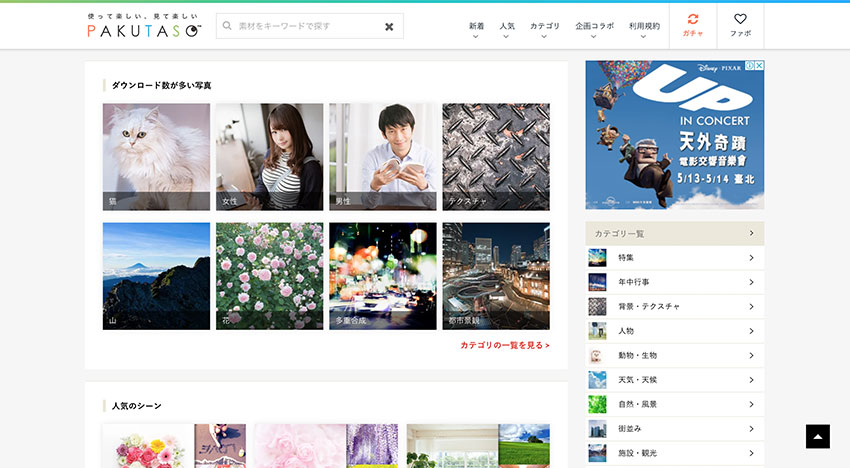The image size is (850, 468).
Task: Select the 花 flower photo thumbnail
Action: coord(269,276)
